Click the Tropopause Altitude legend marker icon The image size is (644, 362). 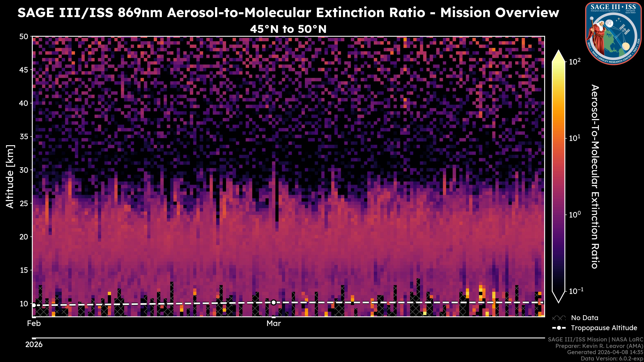coord(559,328)
